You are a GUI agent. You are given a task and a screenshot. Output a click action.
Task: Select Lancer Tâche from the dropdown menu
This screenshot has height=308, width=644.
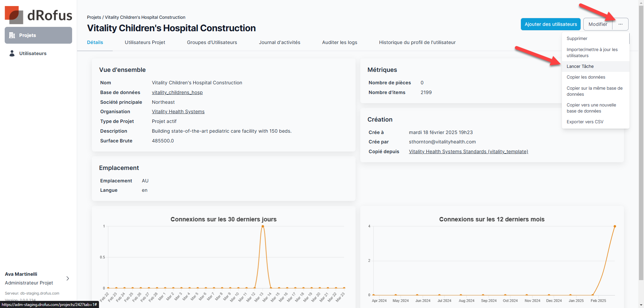tap(580, 67)
